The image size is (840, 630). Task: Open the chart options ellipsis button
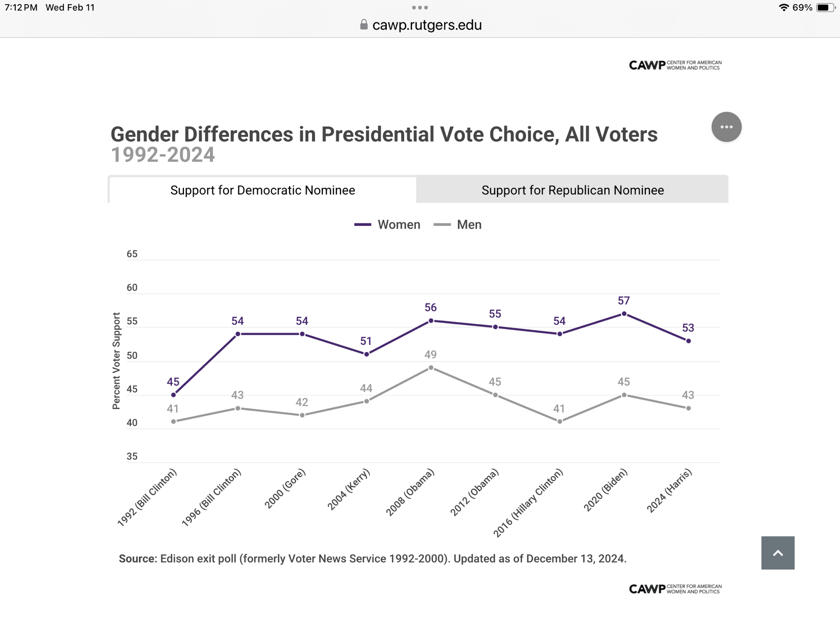[x=726, y=127]
